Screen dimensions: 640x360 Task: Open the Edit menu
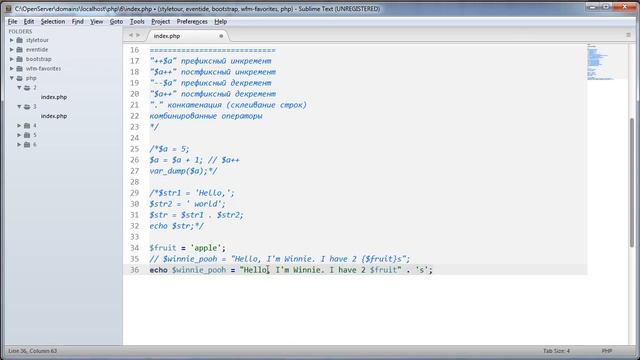[x=29, y=22]
